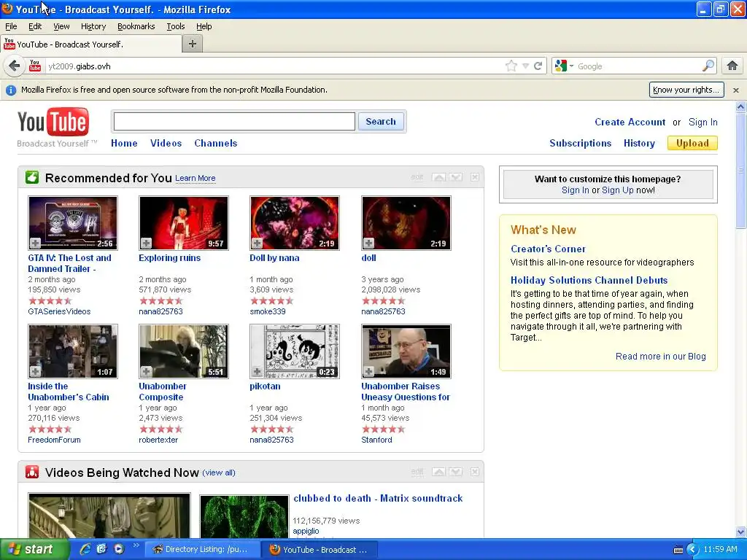This screenshot has height=560, width=747.
Task: Move Videos Being Watched Now module up
Action: pos(438,472)
